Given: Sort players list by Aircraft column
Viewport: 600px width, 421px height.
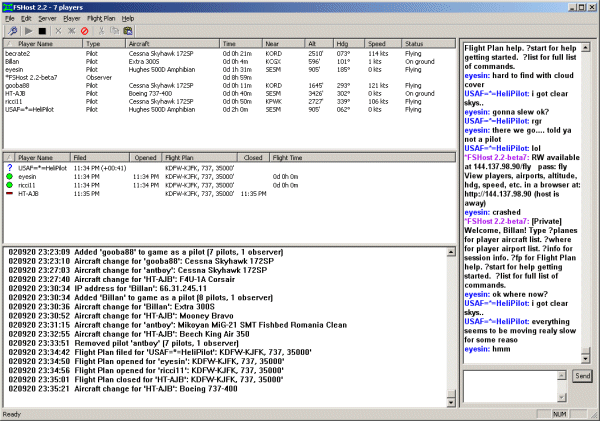Looking at the screenshot, I should point(173,44).
